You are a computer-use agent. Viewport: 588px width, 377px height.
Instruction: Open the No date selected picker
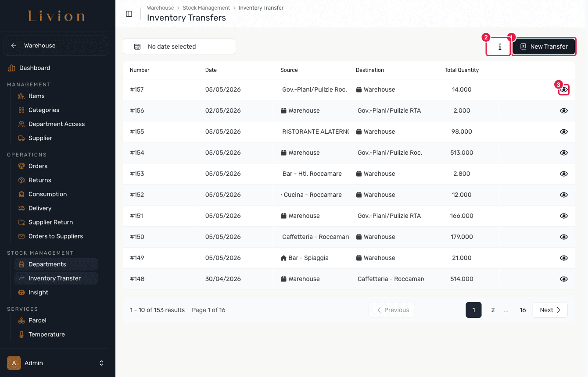coord(179,46)
